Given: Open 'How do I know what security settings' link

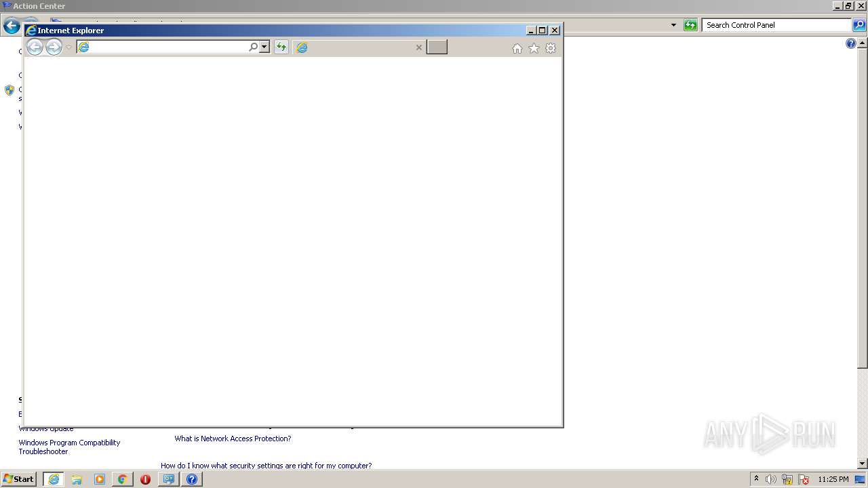Looking at the screenshot, I should [266, 466].
